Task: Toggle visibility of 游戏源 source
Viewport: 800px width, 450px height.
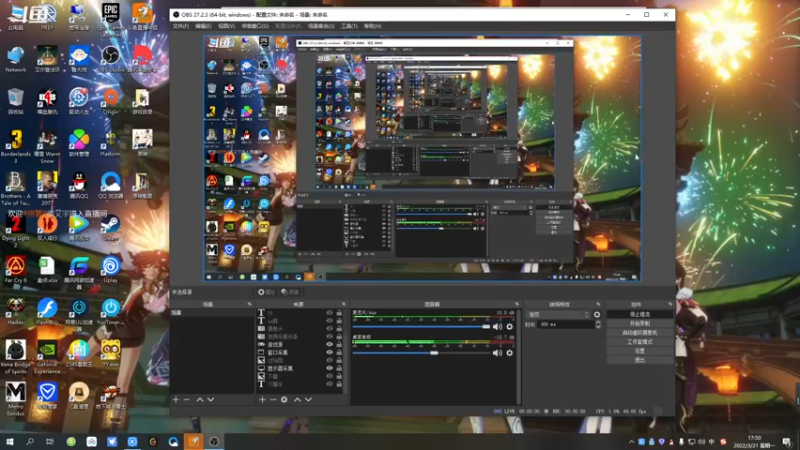Action: [330, 344]
